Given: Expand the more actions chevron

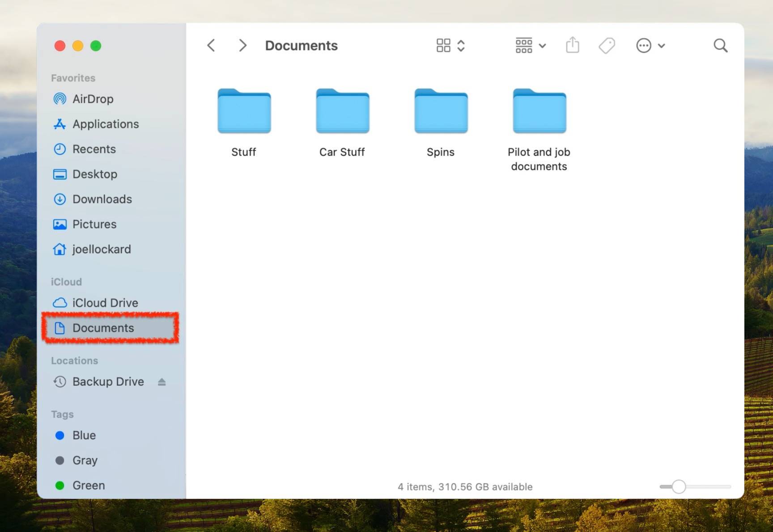Looking at the screenshot, I should [662, 45].
